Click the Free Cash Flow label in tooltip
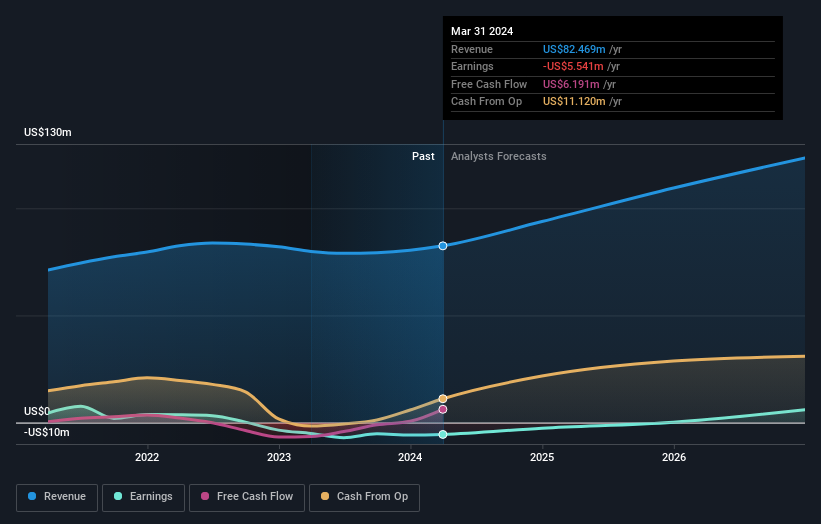Image resolution: width=821 pixels, height=524 pixels. [489, 84]
